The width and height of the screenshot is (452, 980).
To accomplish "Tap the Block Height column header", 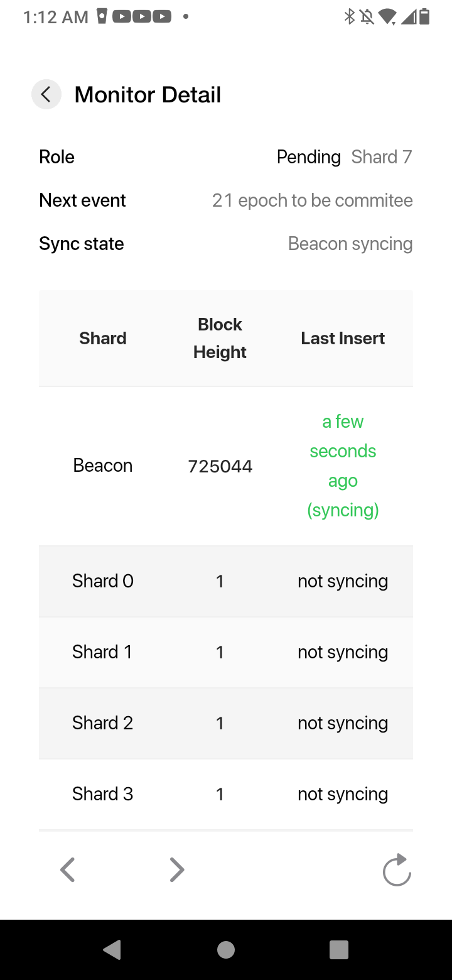I will [220, 339].
